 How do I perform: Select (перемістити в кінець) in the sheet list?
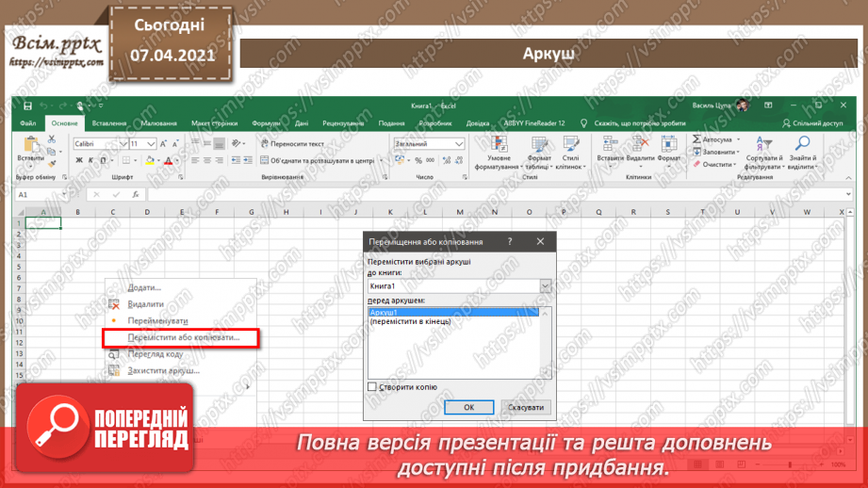point(410,321)
